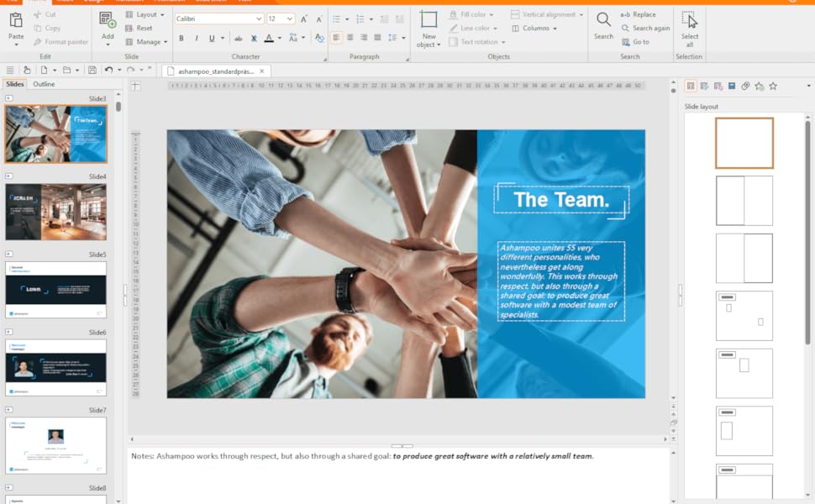Enable left text alignment
Viewport: 815px width, 504px height.
[336, 38]
